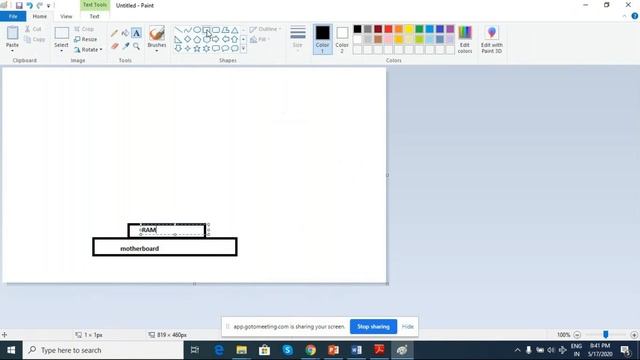Open the Rotate dropdown
640x360 pixels.
[88, 49]
